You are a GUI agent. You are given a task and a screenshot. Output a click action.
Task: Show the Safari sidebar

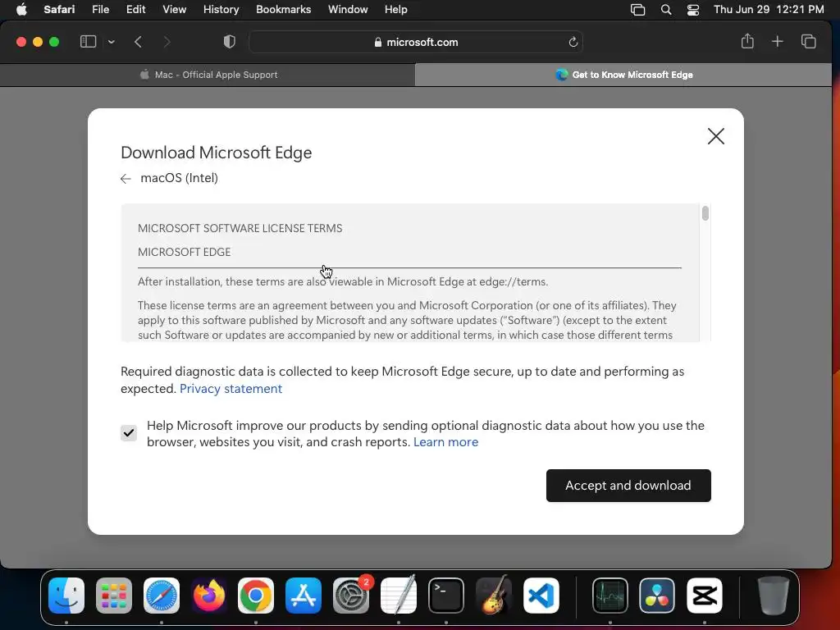click(88, 42)
